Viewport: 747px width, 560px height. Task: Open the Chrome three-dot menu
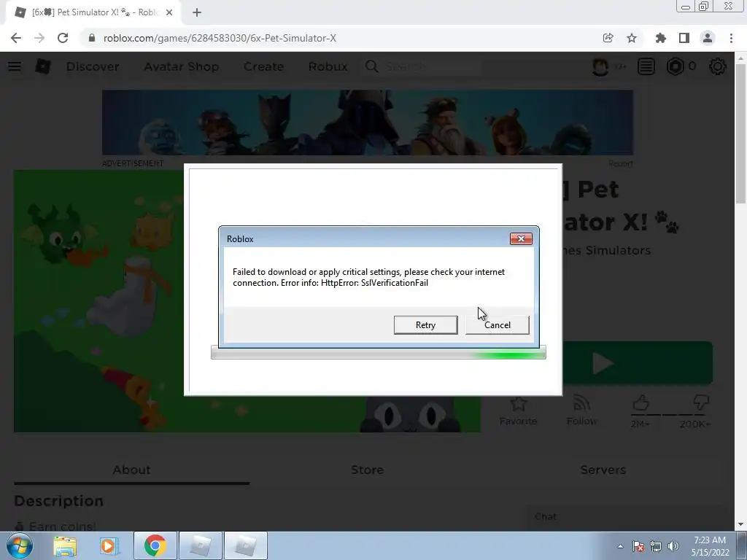coord(731,38)
